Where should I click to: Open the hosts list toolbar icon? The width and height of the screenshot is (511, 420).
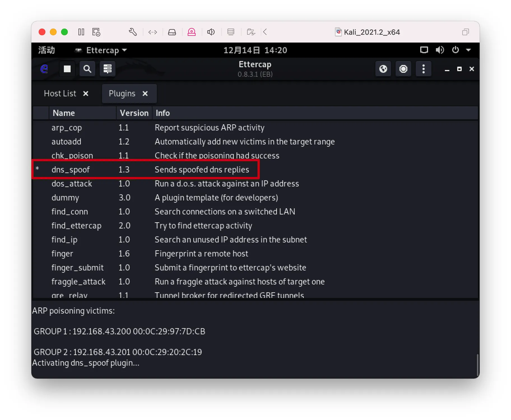108,69
